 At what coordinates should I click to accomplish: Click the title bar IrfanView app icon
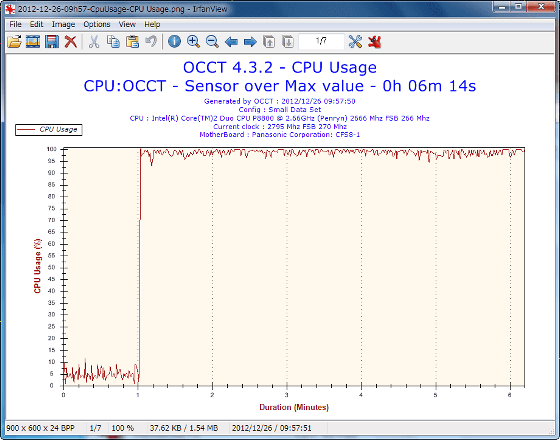click(x=10, y=9)
